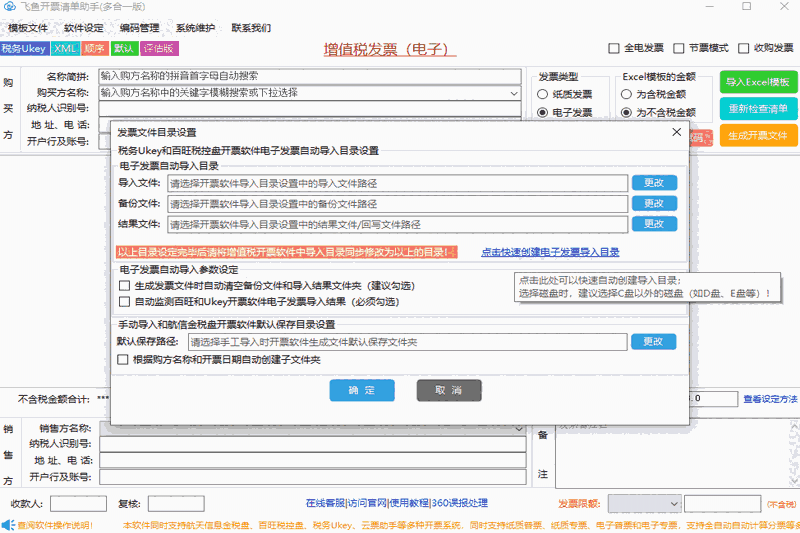Check 根据购方名称和开票日期自动创建子文件夹 option
Viewport: 800px width, 533px height.
(124, 359)
